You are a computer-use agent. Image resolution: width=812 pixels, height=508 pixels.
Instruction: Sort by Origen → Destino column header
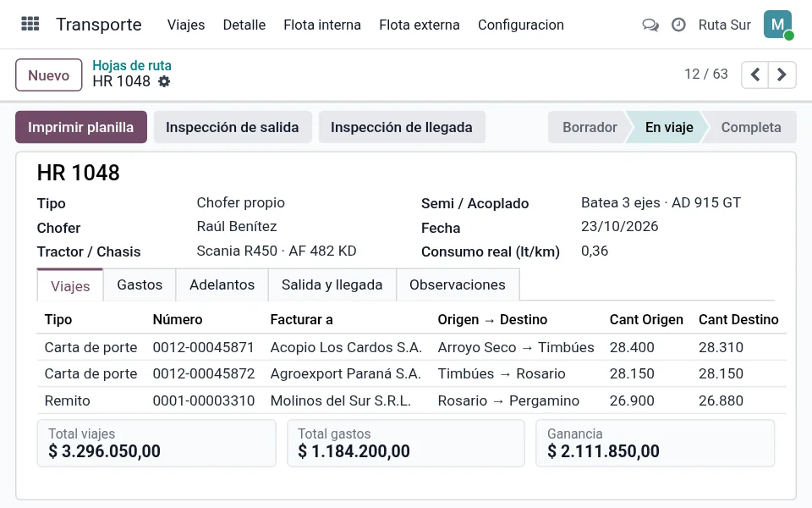point(492,319)
